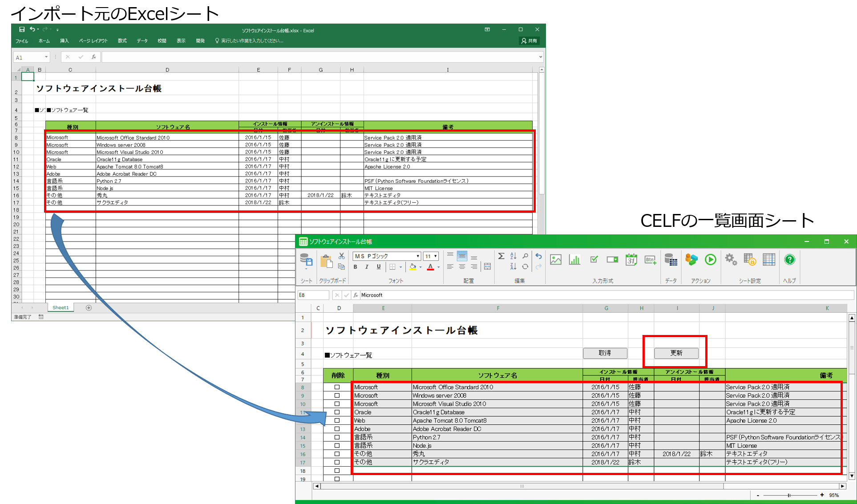Select the Sheet1 tab in Excel

[61, 308]
